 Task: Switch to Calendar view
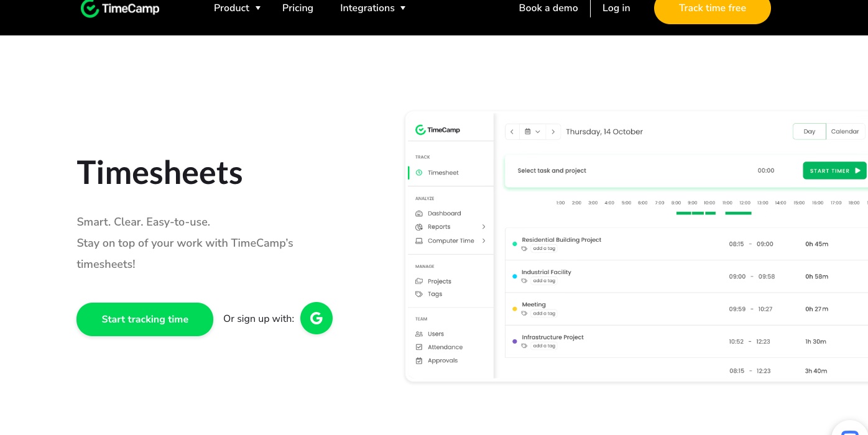coord(844,132)
